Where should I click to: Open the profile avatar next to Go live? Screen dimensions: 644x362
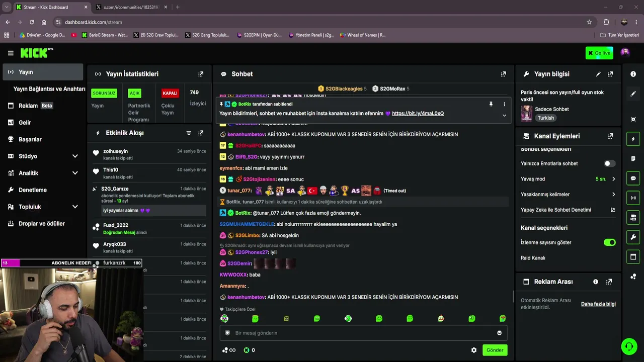[x=625, y=52]
